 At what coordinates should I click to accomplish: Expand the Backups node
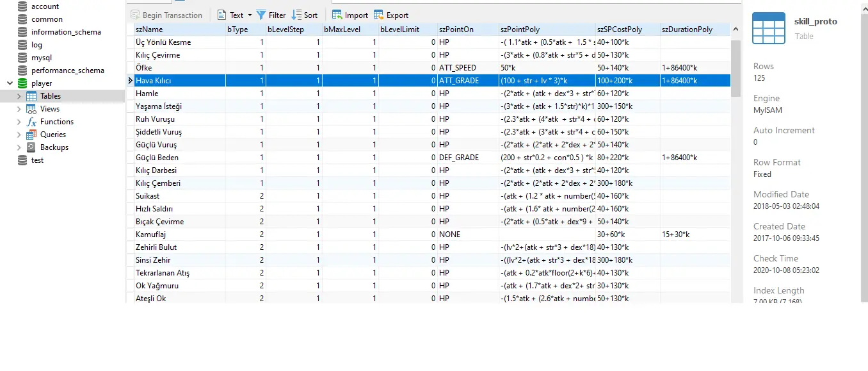tap(19, 147)
